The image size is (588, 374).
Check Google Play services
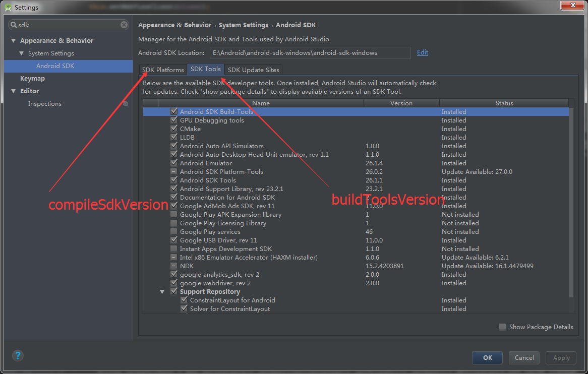click(x=173, y=231)
